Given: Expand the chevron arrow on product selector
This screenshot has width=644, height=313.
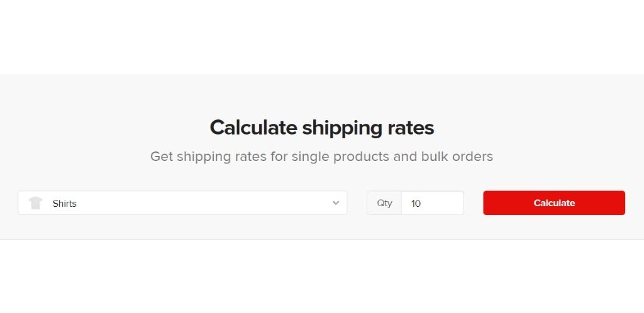Looking at the screenshot, I should tap(336, 203).
